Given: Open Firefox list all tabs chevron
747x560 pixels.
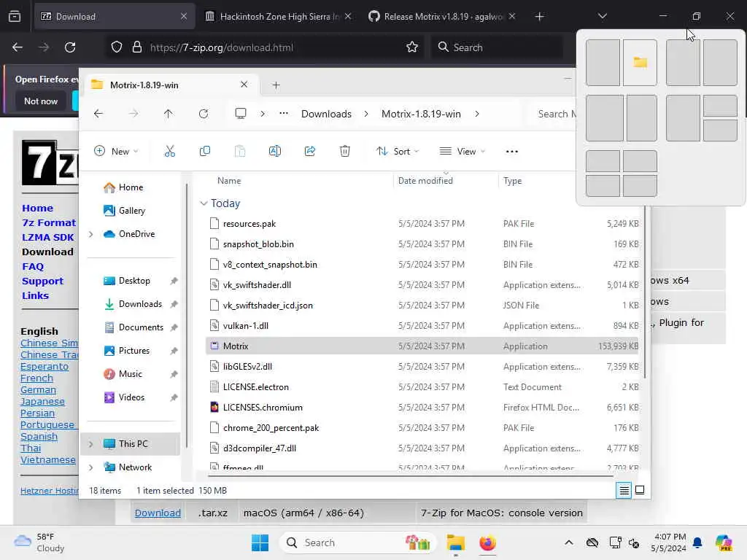Looking at the screenshot, I should 602,17.
